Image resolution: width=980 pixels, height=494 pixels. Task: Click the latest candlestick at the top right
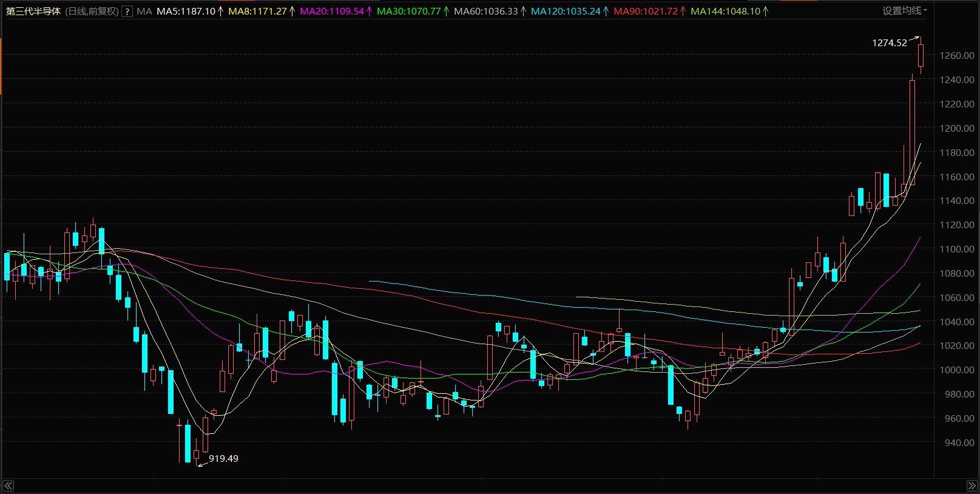(921, 55)
